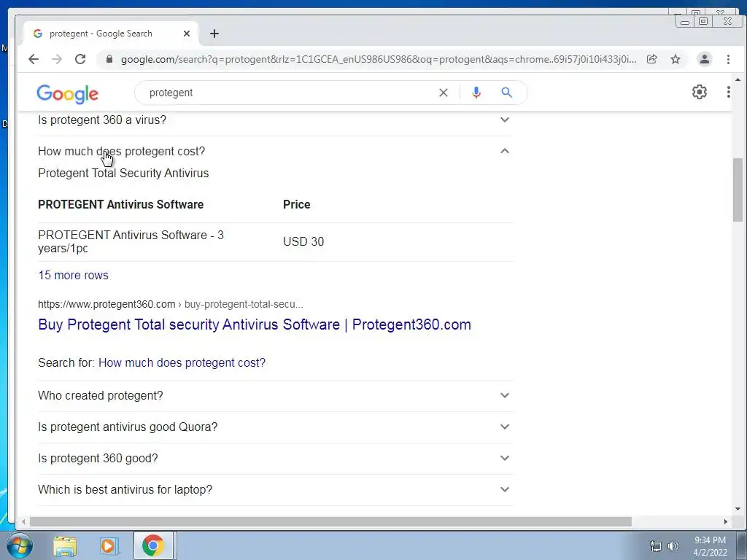Share this page from the address bar
The height and width of the screenshot is (560, 747).
[651, 59]
